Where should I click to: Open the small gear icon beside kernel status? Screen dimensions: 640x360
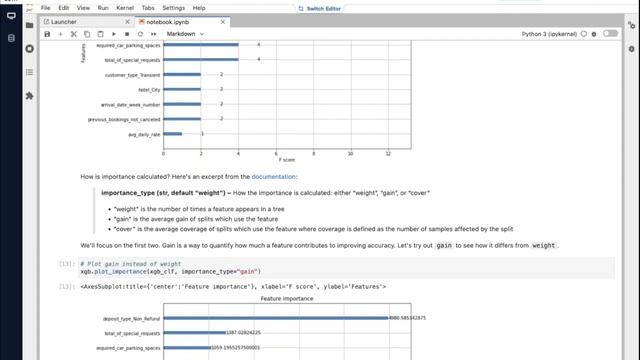594,34
